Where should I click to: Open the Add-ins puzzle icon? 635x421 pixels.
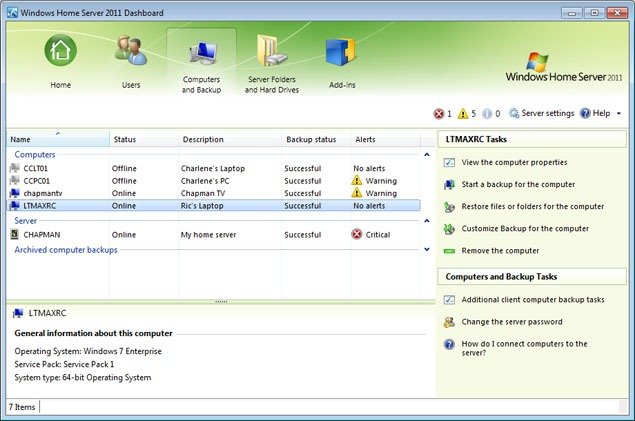(341, 52)
